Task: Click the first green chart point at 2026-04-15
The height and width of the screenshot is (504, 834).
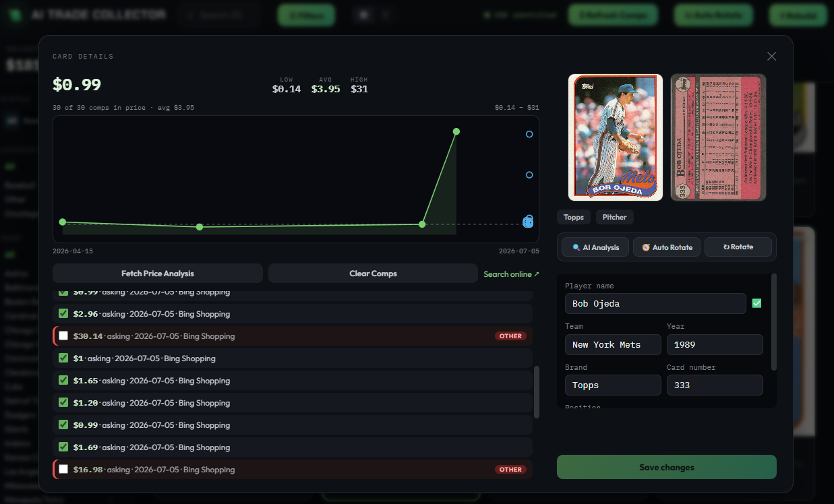Action: [x=63, y=222]
